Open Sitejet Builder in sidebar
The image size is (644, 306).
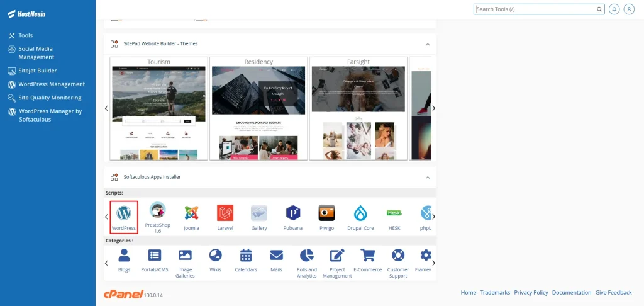click(x=32, y=71)
